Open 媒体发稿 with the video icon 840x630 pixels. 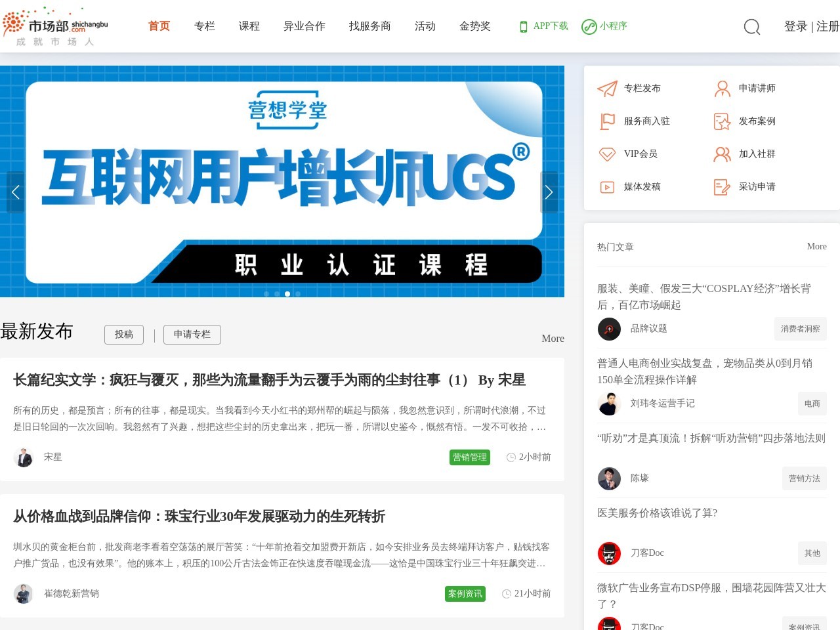point(607,187)
